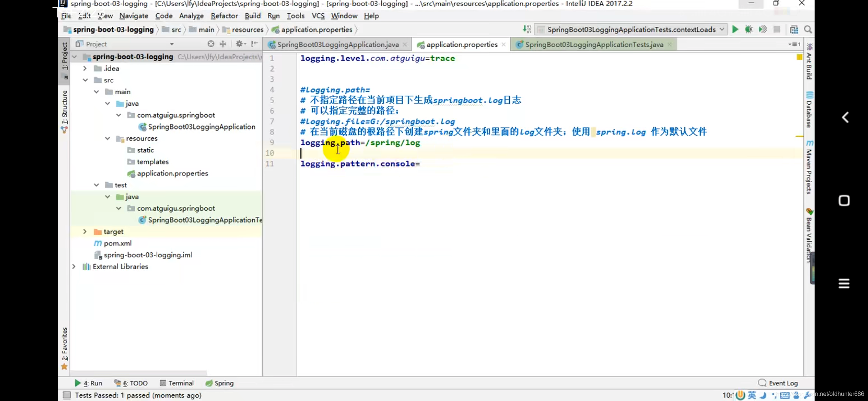Collapse the resources folder node
Viewport: 868px width, 401px height.
[108, 138]
